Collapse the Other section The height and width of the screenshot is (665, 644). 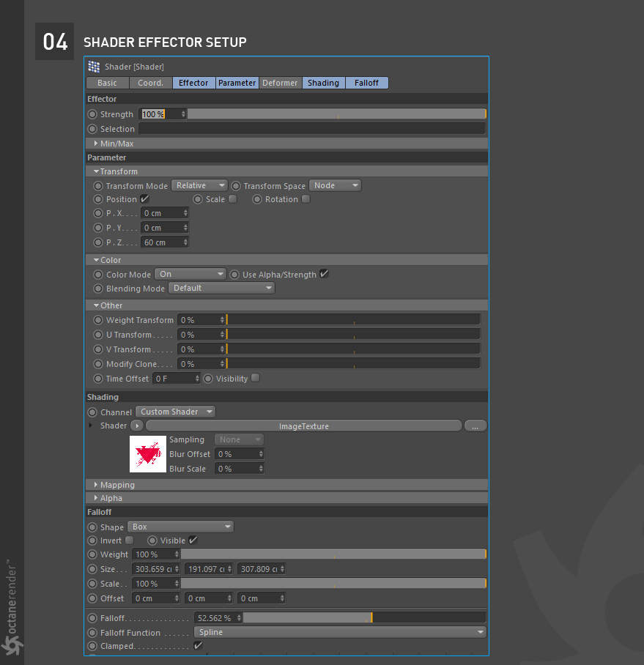click(96, 305)
